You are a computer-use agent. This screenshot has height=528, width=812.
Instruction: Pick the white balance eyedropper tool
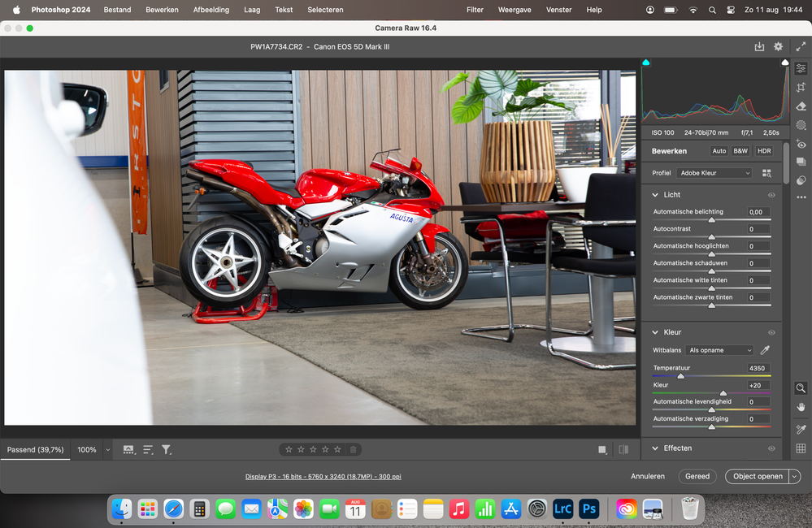click(x=764, y=350)
